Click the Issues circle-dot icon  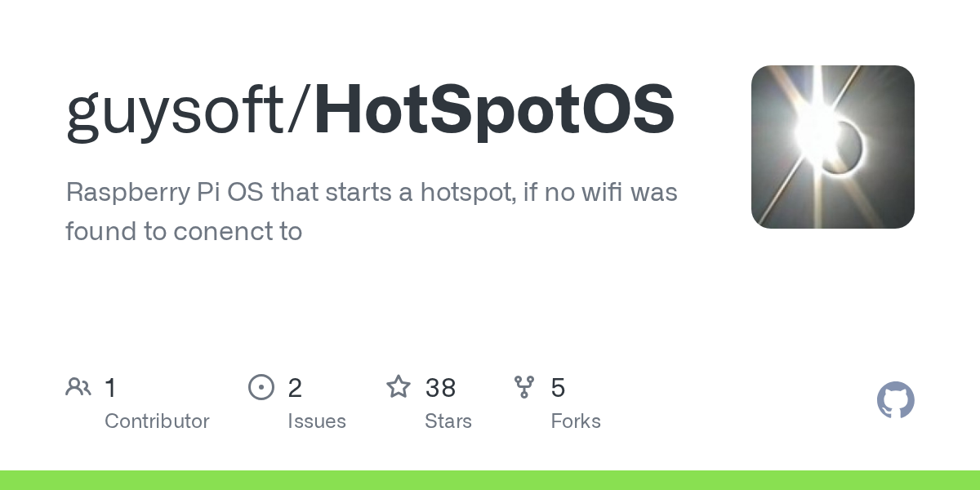pos(261,387)
